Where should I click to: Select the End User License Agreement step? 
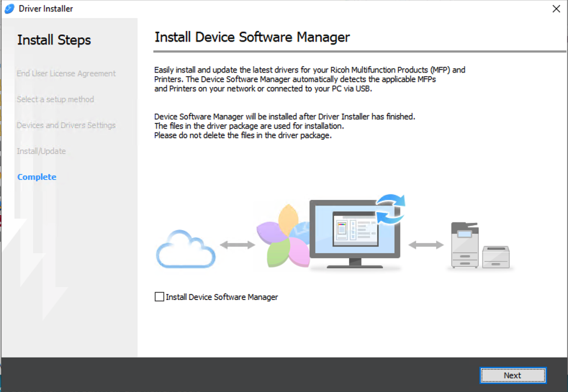(x=66, y=73)
